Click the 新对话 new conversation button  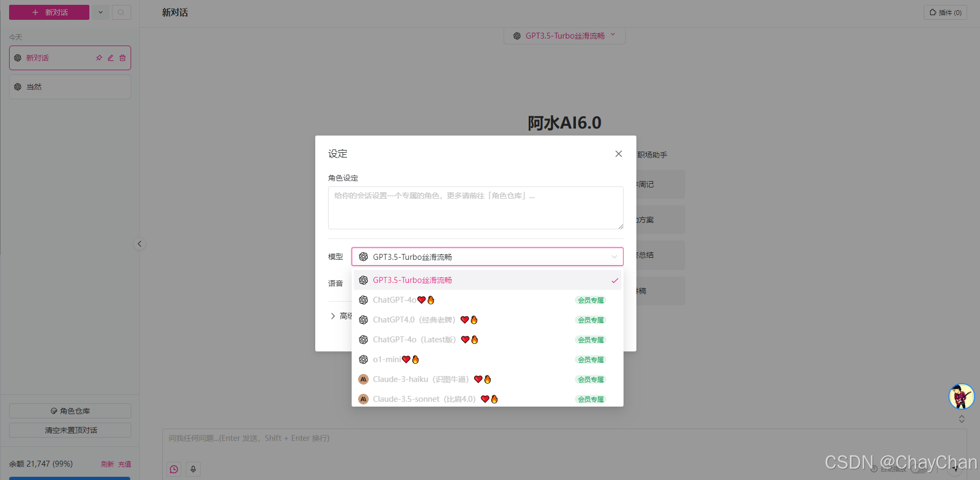pos(49,12)
